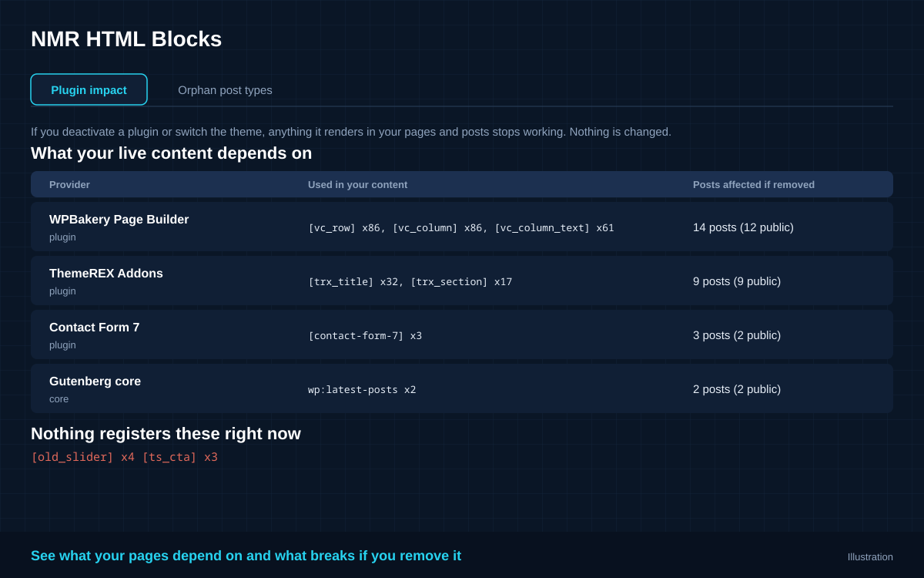Select Contact Form 7 provider name
924x578 pixels.
94,328
